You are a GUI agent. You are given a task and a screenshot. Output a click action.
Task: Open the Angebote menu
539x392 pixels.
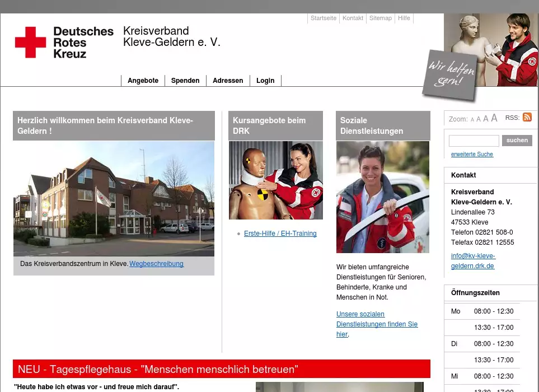143,81
